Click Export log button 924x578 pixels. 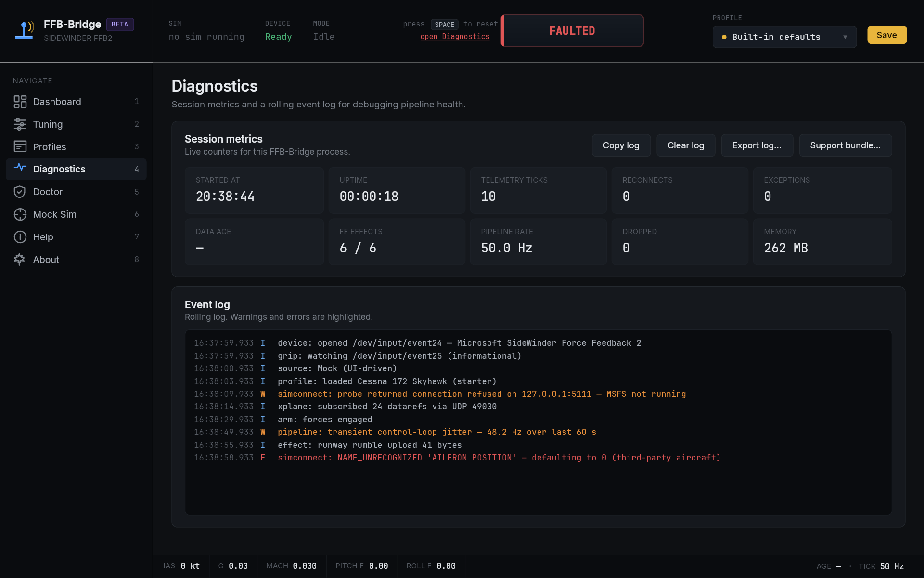tap(757, 145)
